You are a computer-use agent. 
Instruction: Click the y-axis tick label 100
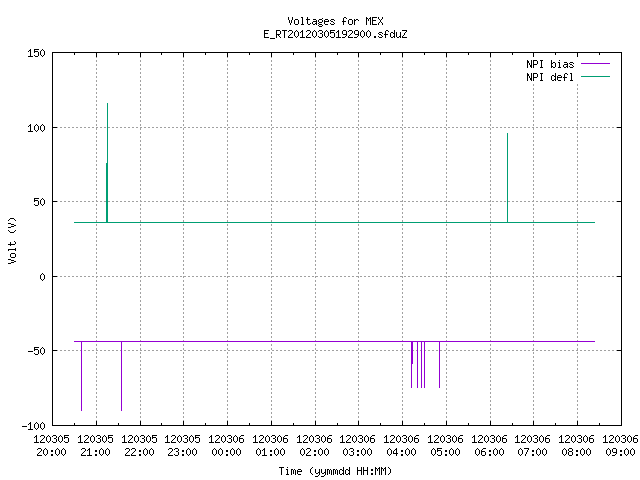click(x=36, y=128)
